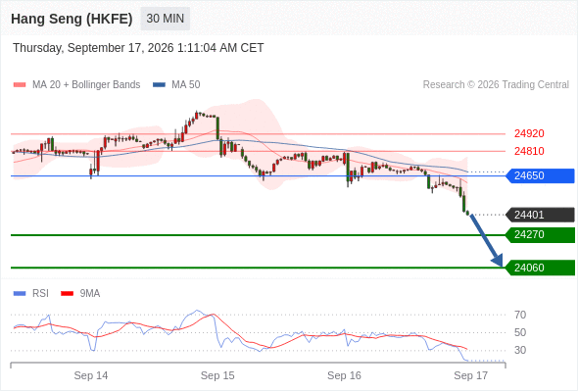Click the Thursday, September 17, 2026 timestamp

pyautogui.click(x=138, y=48)
